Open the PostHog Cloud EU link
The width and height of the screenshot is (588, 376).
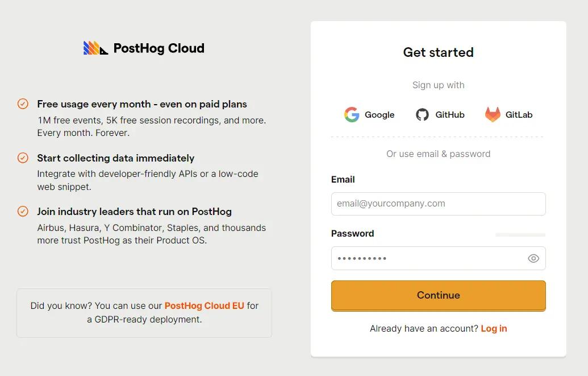coord(205,306)
